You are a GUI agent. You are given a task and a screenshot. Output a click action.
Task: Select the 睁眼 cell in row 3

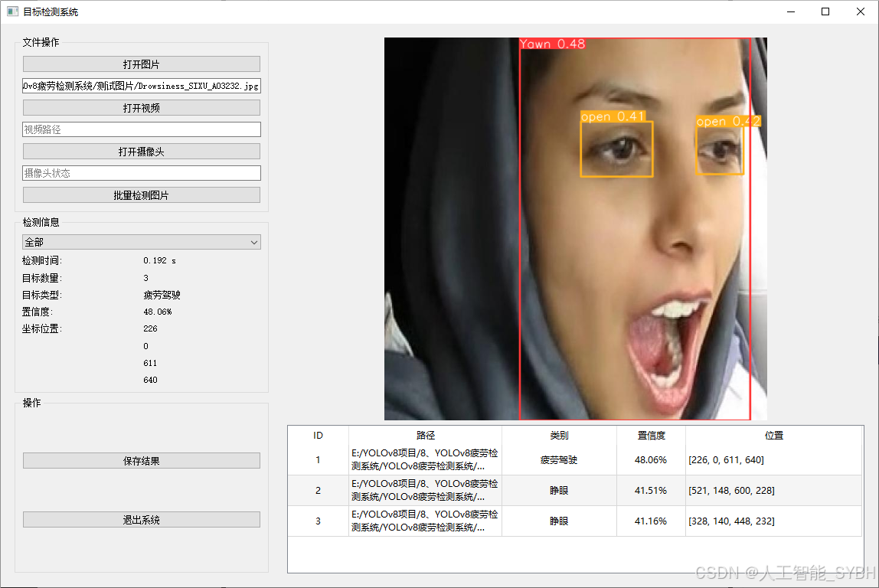point(559,521)
